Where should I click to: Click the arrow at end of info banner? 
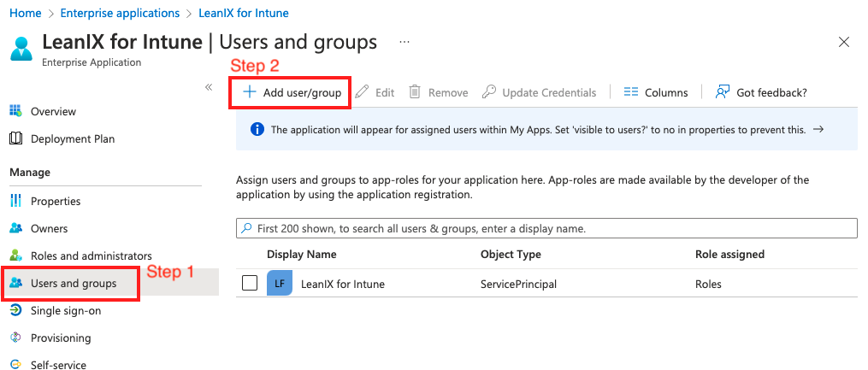click(x=818, y=129)
